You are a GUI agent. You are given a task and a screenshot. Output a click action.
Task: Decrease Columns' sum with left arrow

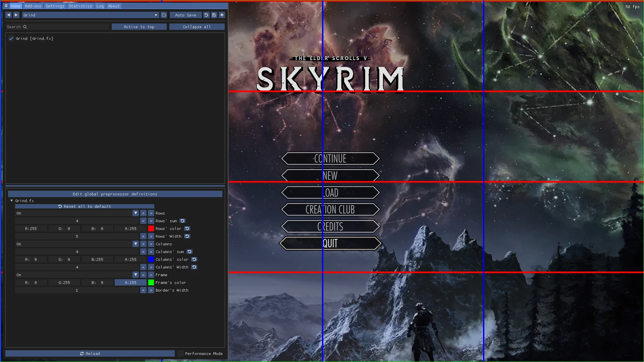click(x=143, y=252)
